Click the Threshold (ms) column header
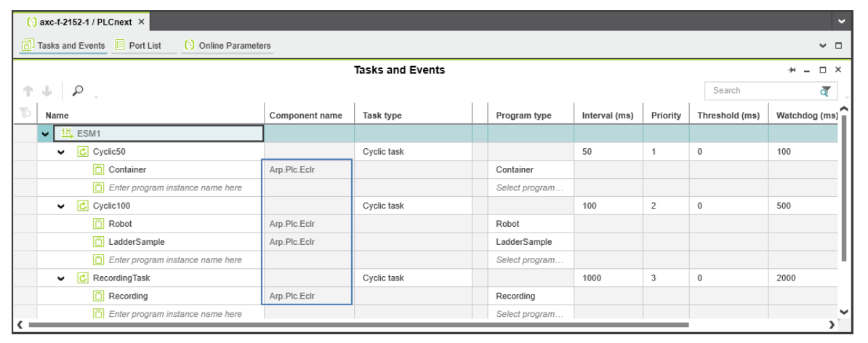The image size is (868, 343). pos(728,116)
